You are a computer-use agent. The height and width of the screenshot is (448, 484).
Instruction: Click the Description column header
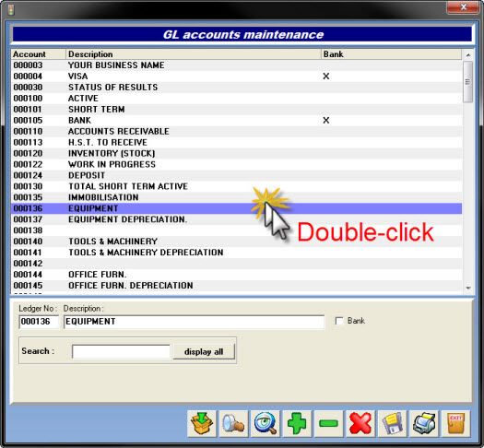pos(194,54)
